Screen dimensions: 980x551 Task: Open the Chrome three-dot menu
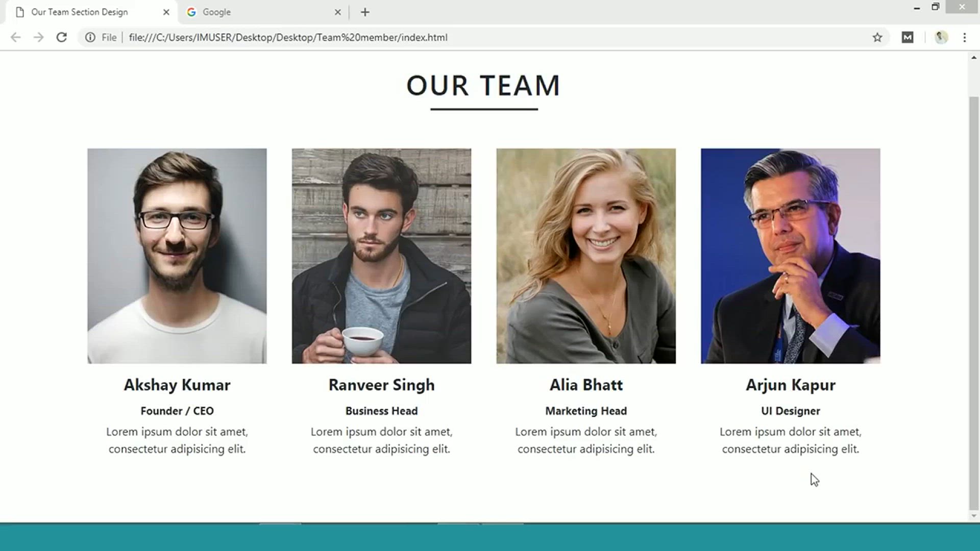pos(964,37)
